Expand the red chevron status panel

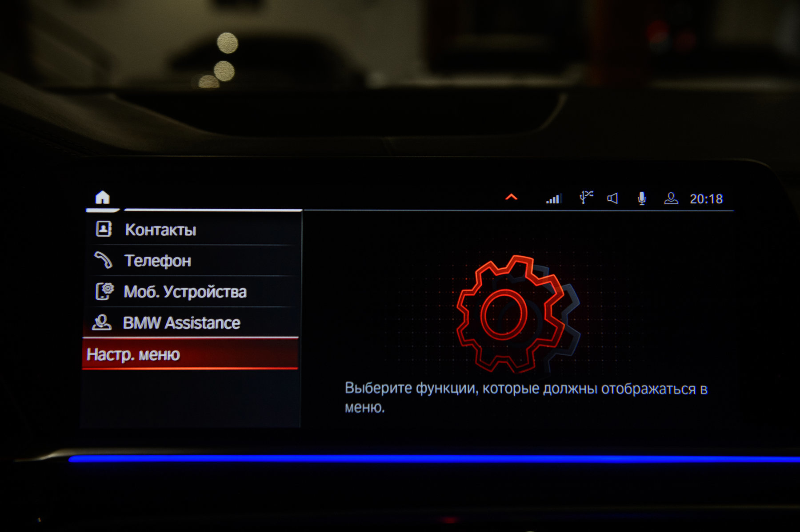pyautogui.click(x=511, y=197)
